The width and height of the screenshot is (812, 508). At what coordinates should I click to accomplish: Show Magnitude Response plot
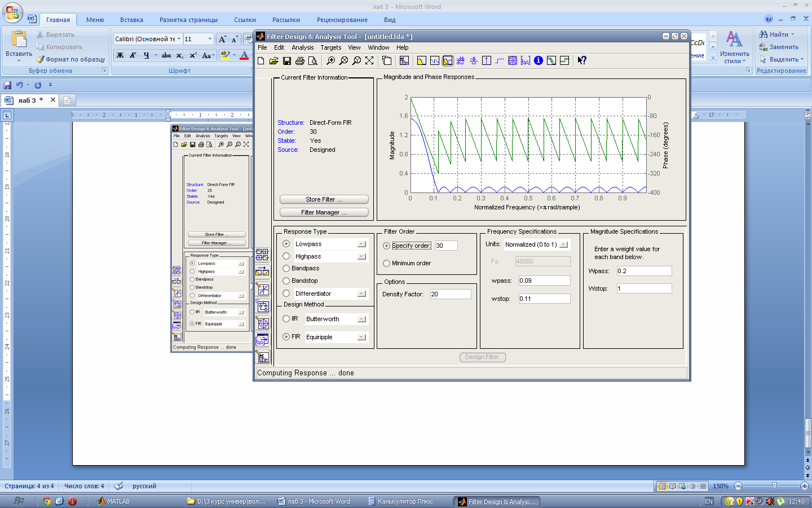[x=422, y=60]
